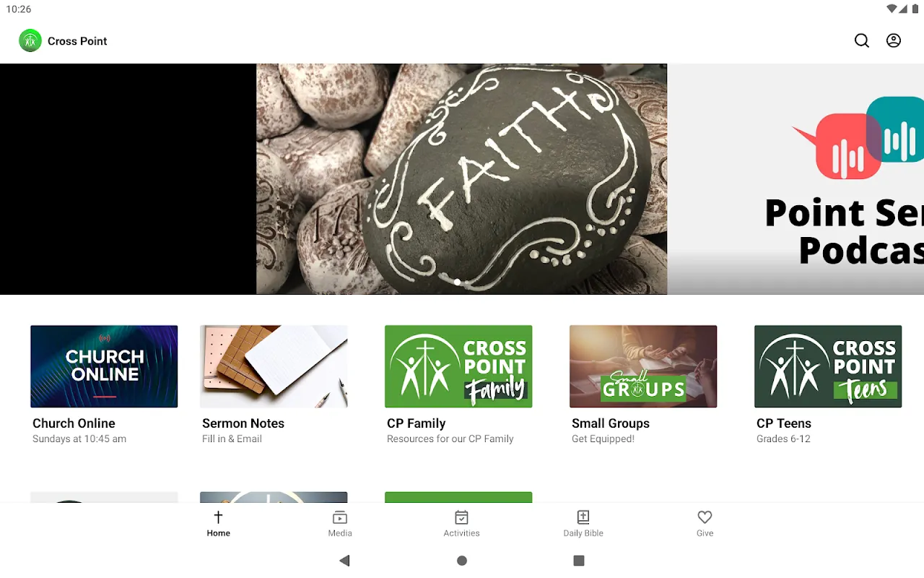Tap the Android recent apps square
924x578 pixels.
click(x=579, y=561)
